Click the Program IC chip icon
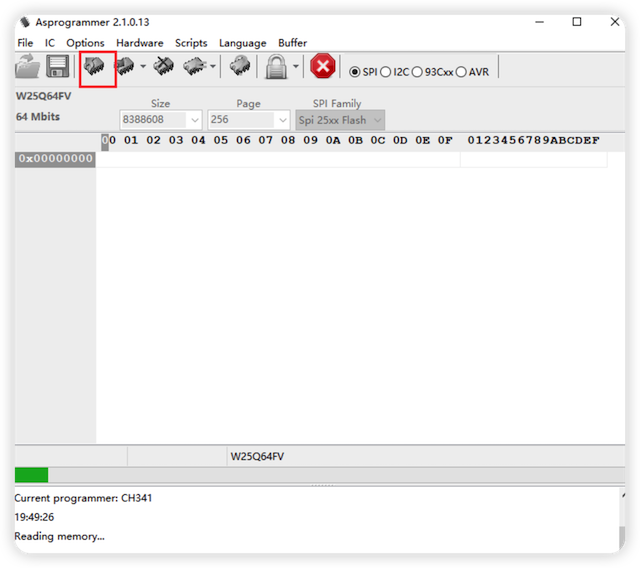 pyautogui.click(x=125, y=66)
